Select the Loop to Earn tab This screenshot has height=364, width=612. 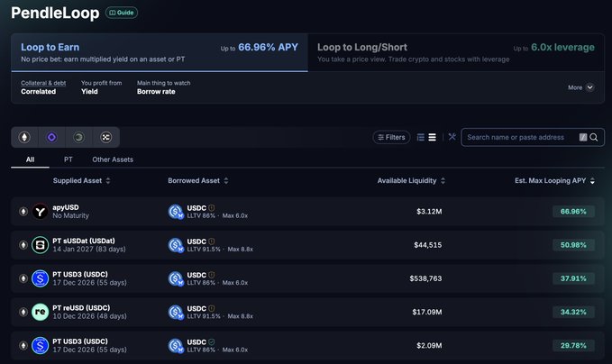(160, 52)
